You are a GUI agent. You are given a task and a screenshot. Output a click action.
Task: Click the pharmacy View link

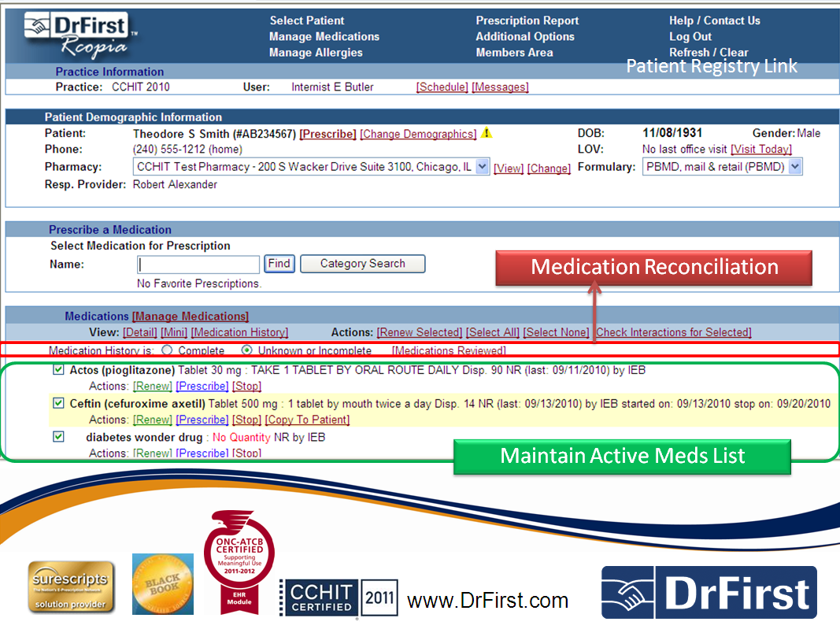pyautogui.click(x=509, y=168)
